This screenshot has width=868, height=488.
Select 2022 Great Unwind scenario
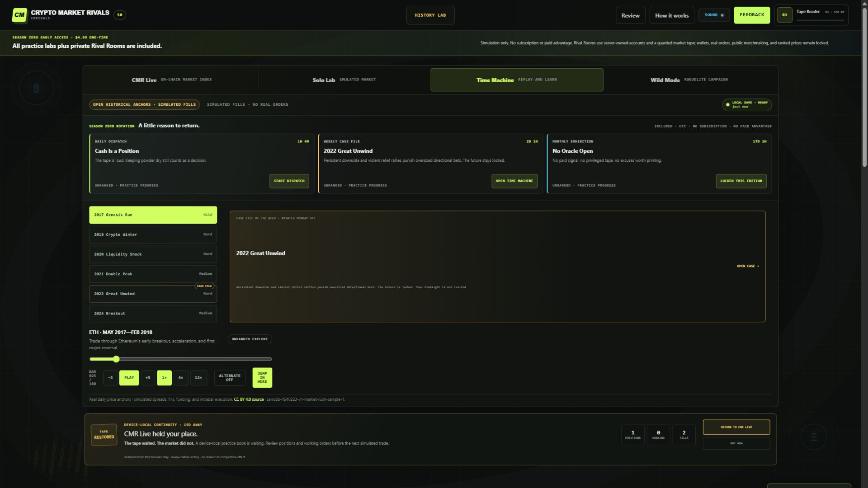(x=153, y=294)
